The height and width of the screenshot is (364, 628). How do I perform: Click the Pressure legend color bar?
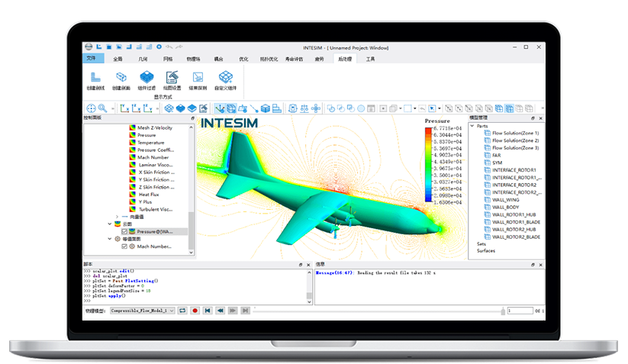(428, 165)
